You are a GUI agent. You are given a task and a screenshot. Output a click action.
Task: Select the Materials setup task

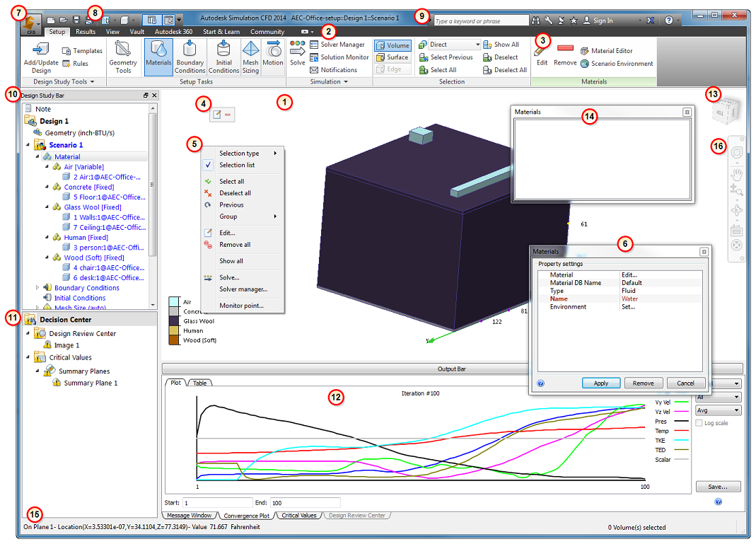[x=158, y=57]
